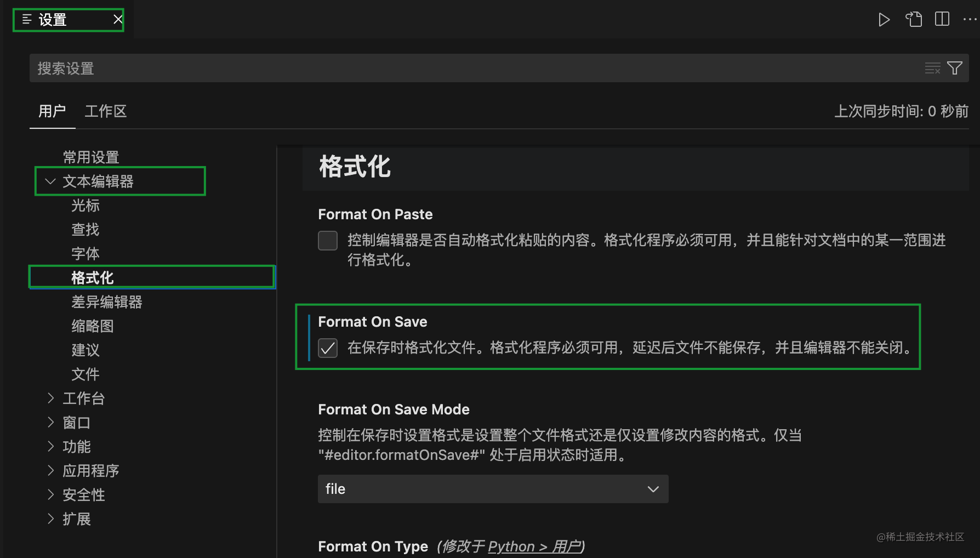Clear settings search input icon
Image resolution: width=980 pixels, height=558 pixels.
[x=932, y=69]
